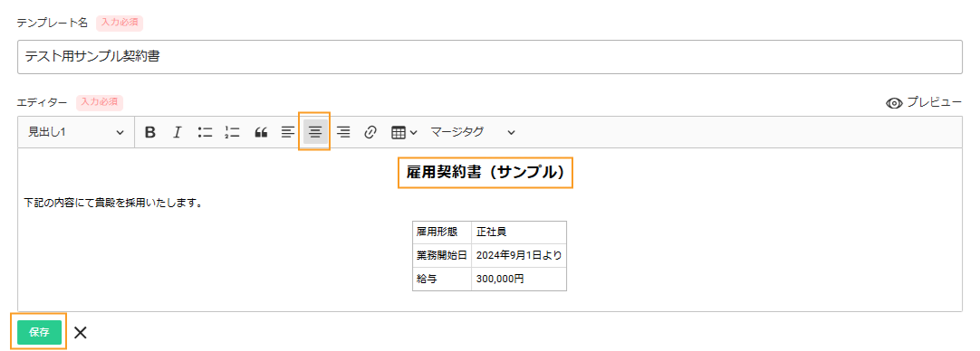Center align the selected text

315,132
